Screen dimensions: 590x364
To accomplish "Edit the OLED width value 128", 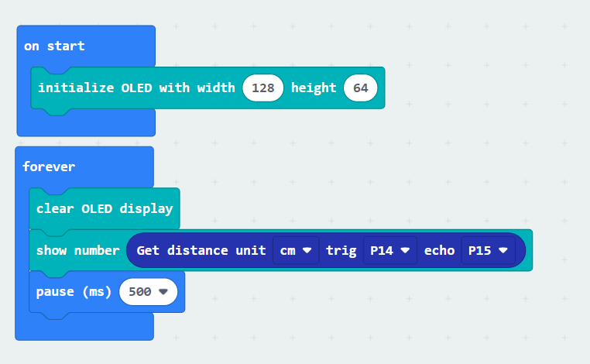I will point(263,88).
